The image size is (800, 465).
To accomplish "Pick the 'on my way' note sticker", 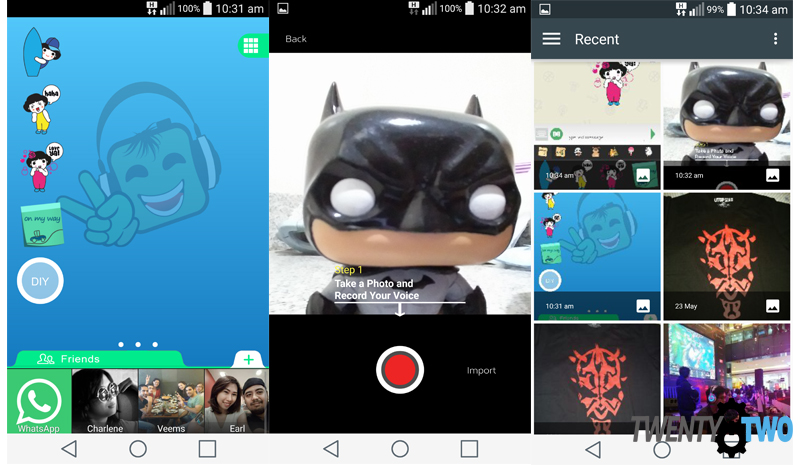I will [42, 224].
